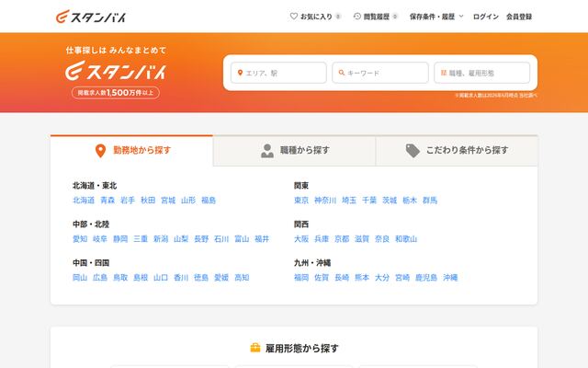Image resolution: width=588 pixels, height=368 pixels.
Task: Choose the 愛知 link
Action: click(x=80, y=239)
